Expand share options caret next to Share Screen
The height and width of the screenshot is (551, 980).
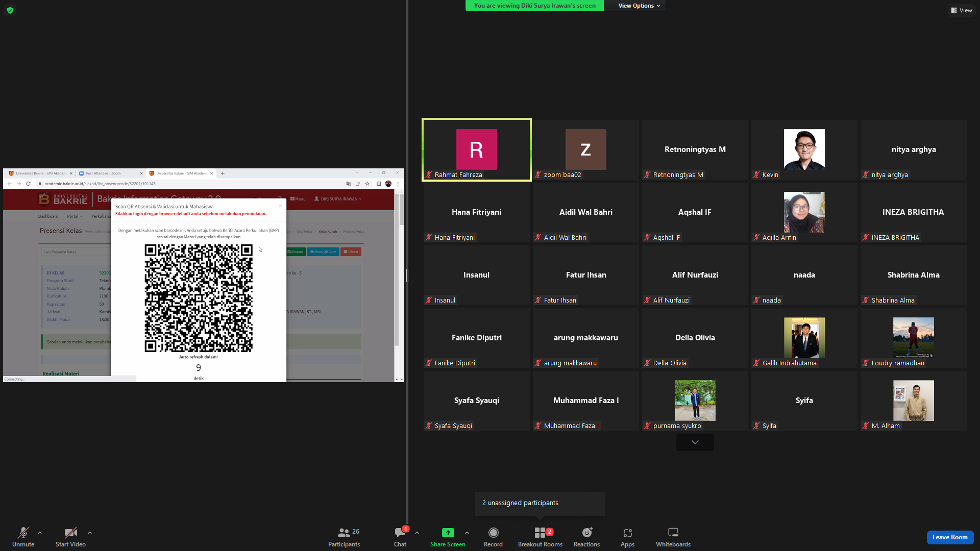[x=467, y=533]
